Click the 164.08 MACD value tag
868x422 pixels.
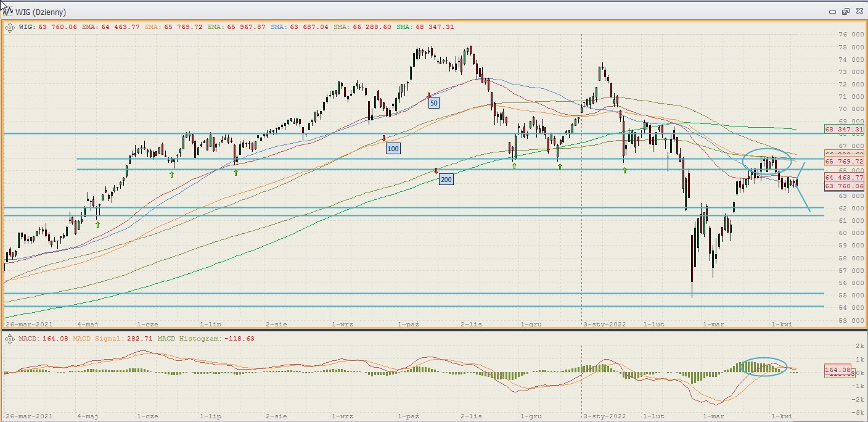click(x=837, y=370)
